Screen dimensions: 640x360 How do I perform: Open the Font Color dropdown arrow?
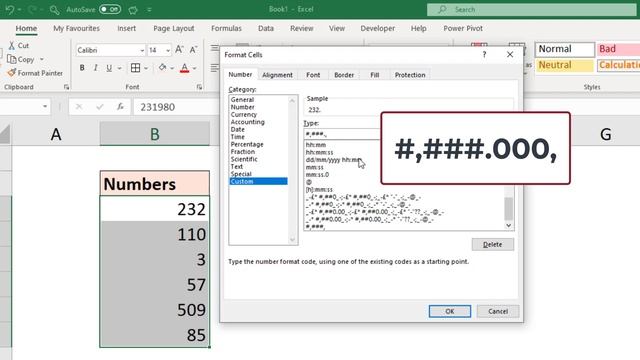click(195, 68)
